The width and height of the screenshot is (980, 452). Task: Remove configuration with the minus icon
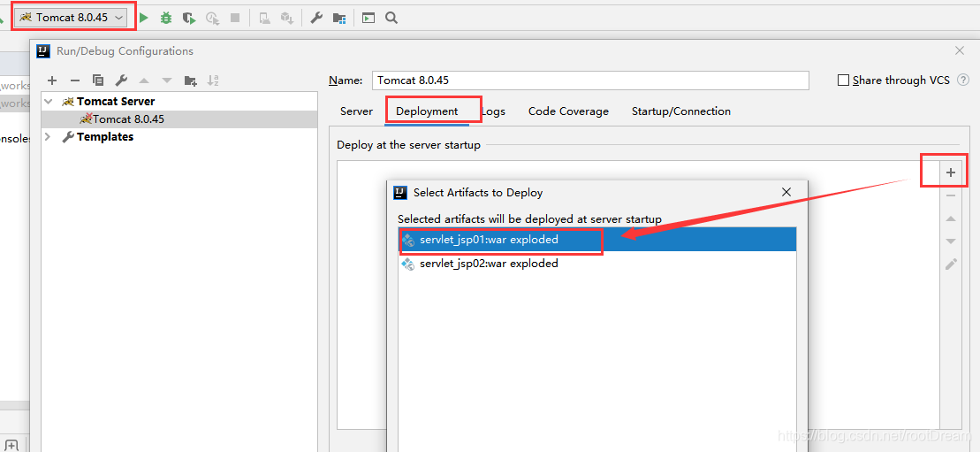[75, 80]
